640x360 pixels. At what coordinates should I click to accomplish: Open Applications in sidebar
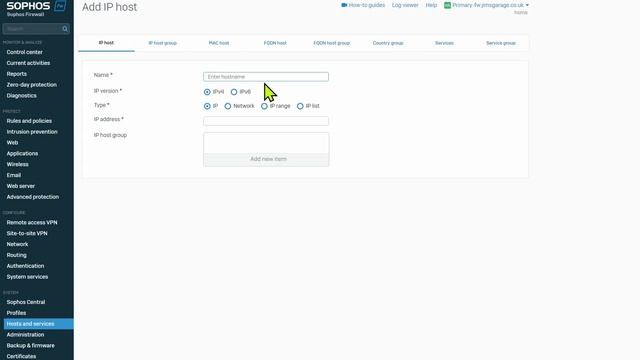(22, 153)
